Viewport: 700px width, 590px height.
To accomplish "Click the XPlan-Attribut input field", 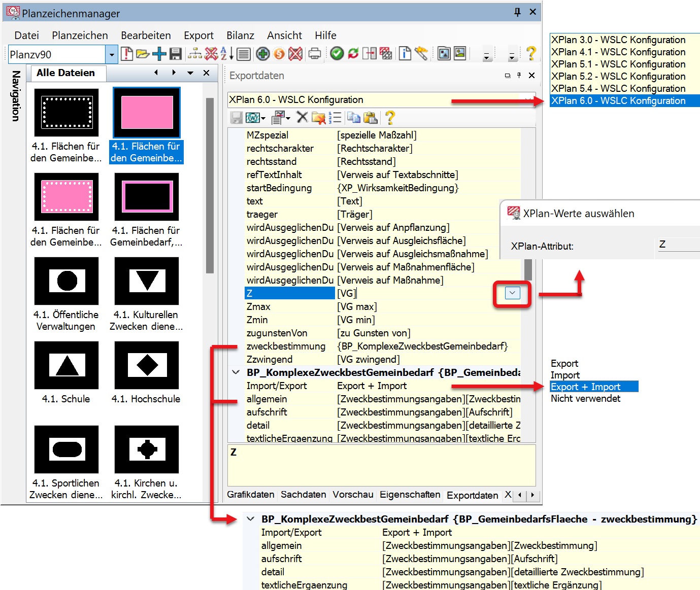I will click(x=678, y=245).
